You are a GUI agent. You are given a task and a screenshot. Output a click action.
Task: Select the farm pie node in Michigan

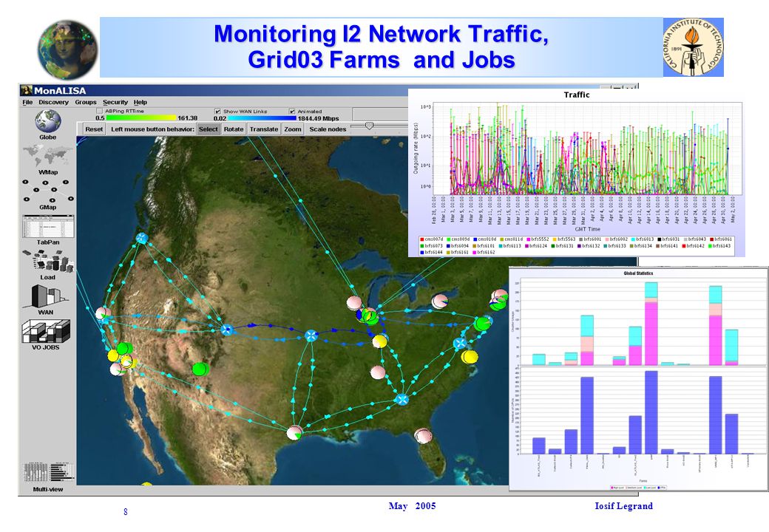pos(440,301)
